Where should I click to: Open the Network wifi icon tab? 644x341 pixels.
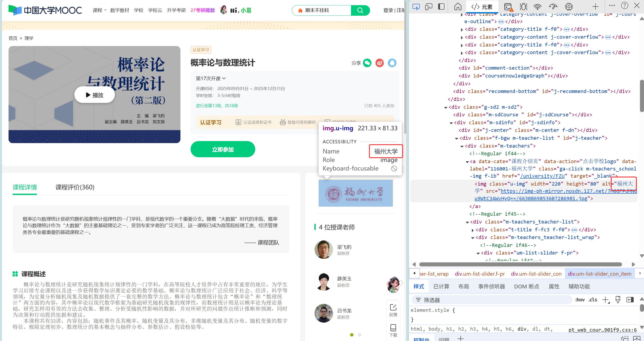(537, 7)
